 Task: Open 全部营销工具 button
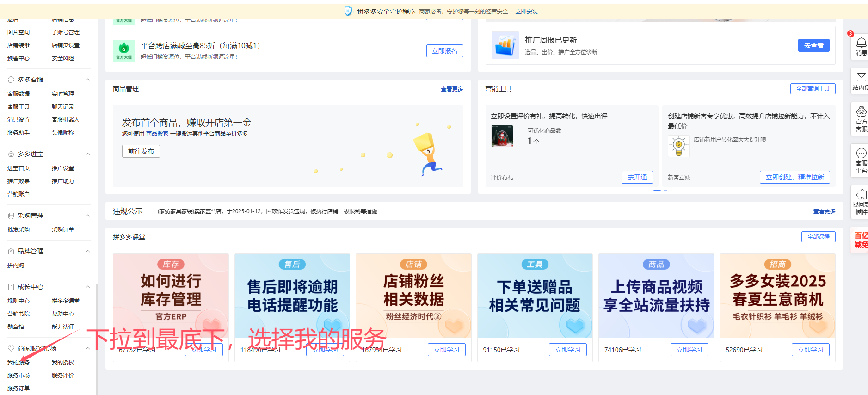[813, 89]
